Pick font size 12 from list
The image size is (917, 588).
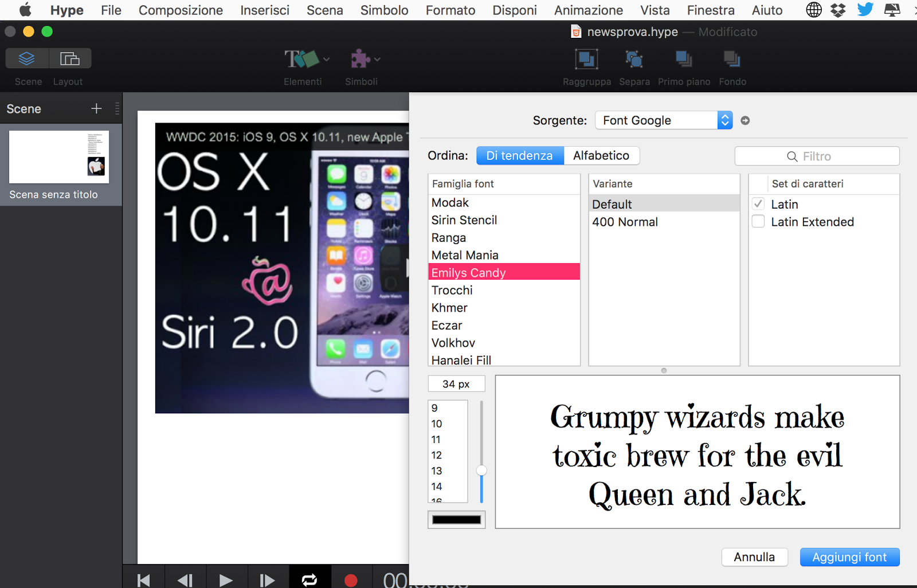click(448, 455)
